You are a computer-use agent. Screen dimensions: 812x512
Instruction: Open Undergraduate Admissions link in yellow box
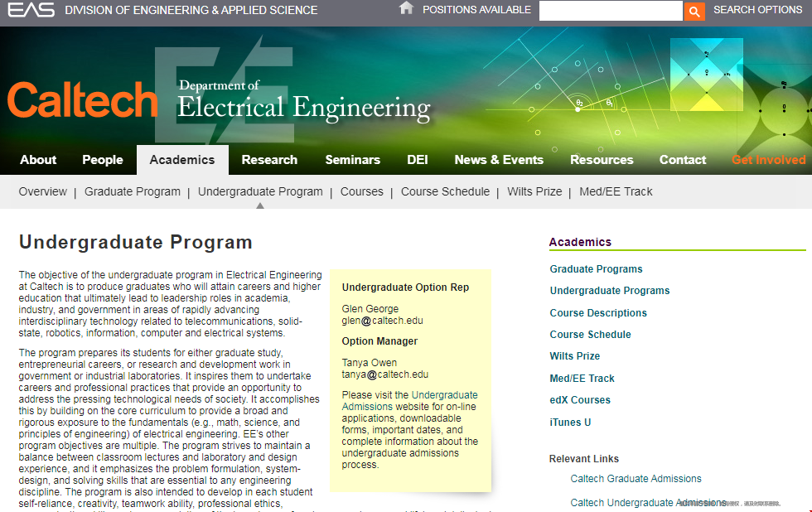[x=409, y=401]
